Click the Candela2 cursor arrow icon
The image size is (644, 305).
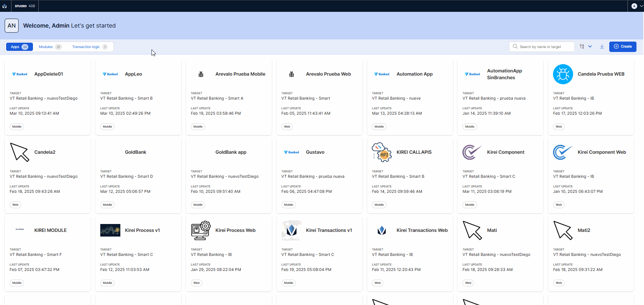20,152
